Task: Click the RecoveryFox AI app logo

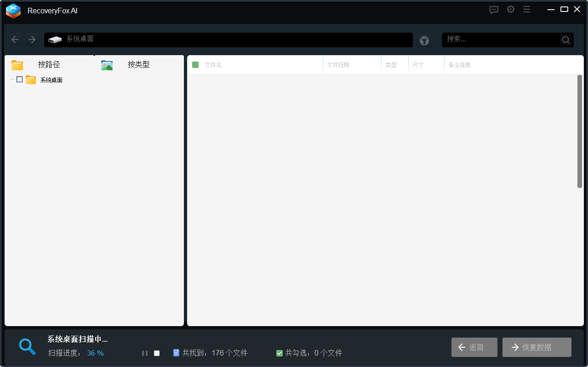Action: coord(13,11)
